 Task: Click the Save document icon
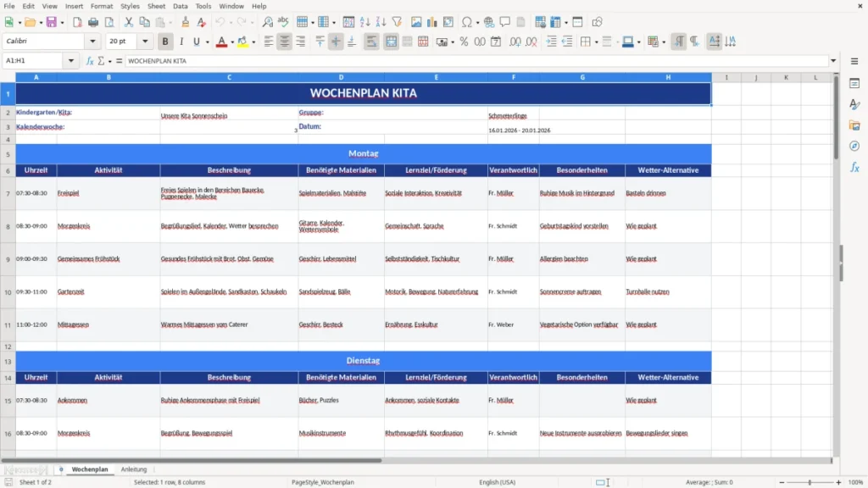pyautogui.click(x=51, y=22)
